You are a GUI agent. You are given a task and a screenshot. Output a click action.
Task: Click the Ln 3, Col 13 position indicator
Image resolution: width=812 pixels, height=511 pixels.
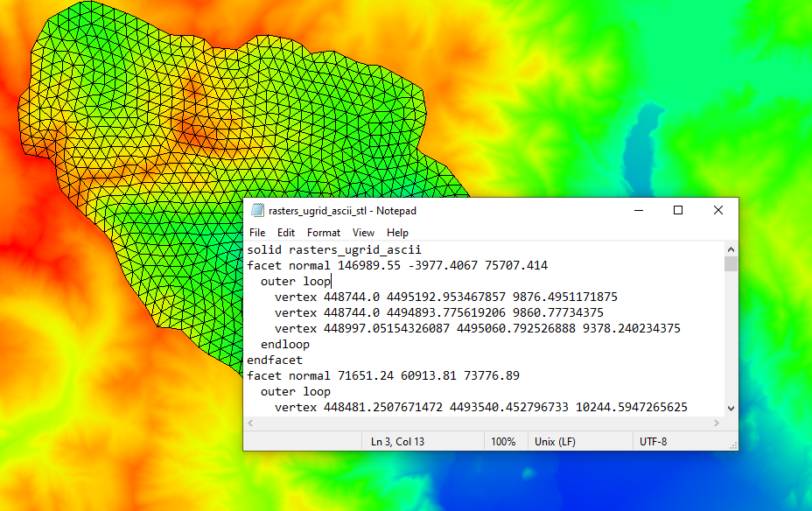pyautogui.click(x=401, y=441)
